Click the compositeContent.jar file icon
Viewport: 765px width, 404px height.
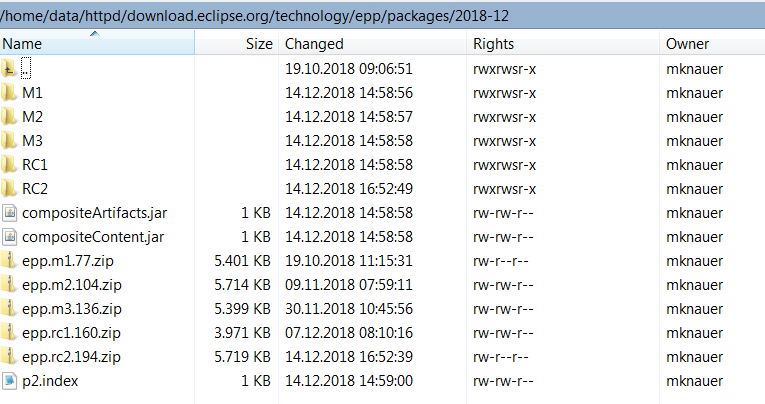pyautogui.click(x=10, y=237)
